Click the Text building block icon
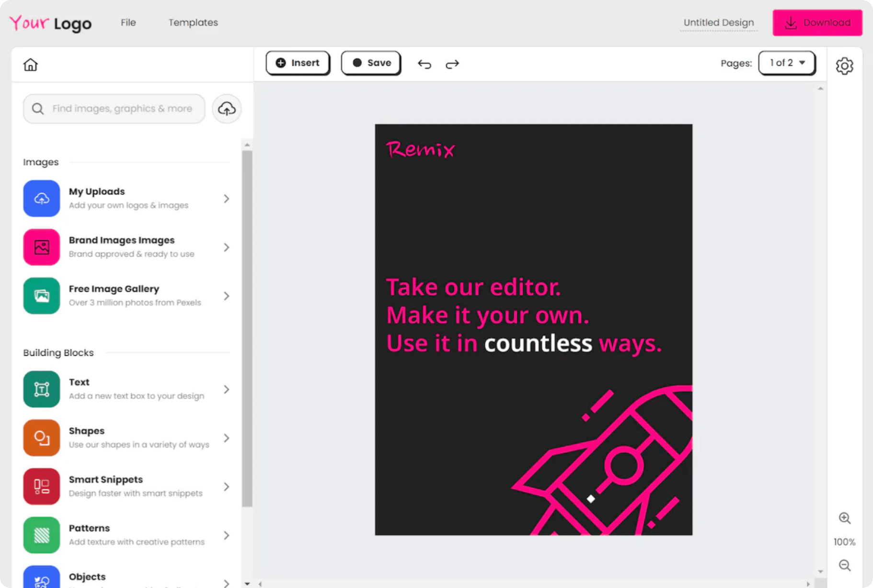 42,389
